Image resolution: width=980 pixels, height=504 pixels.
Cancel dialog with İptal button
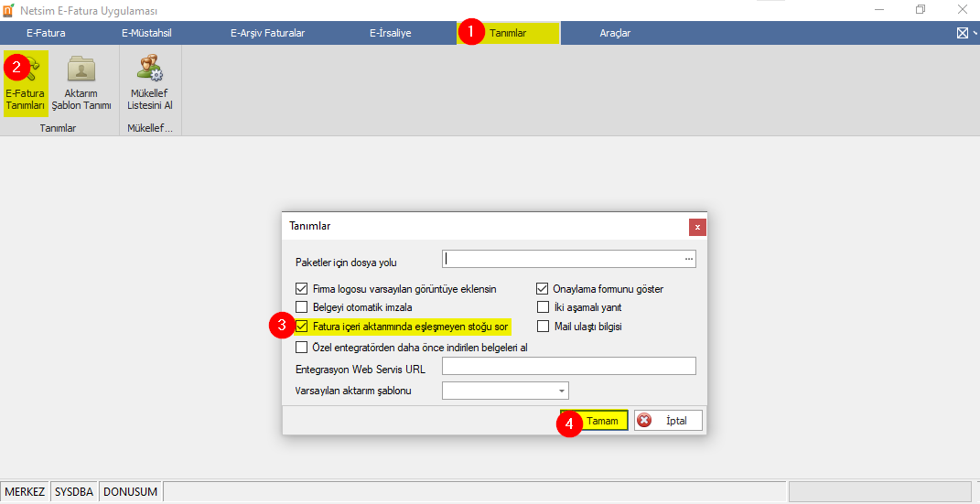coord(669,421)
